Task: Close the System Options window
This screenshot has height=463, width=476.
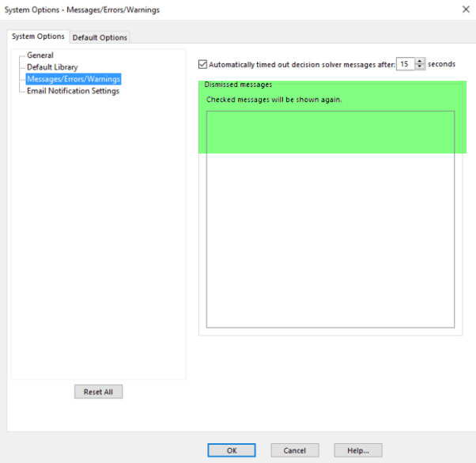Action: tap(466, 9)
